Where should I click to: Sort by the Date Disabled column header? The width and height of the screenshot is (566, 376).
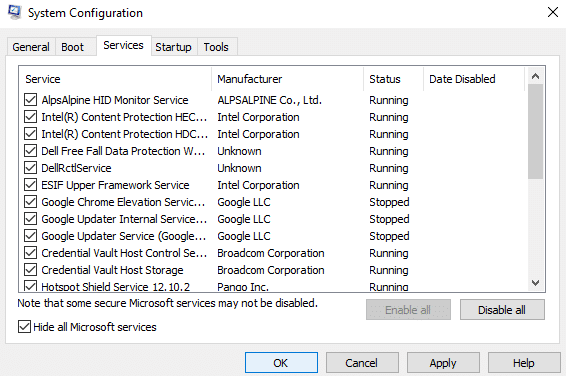click(474, 79)
